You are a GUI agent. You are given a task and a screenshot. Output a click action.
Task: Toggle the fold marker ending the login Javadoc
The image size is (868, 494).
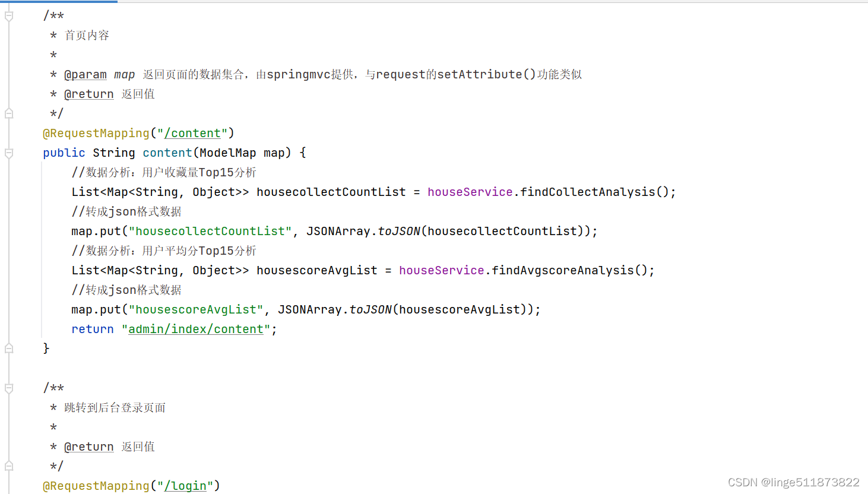(x=9, y=466)
